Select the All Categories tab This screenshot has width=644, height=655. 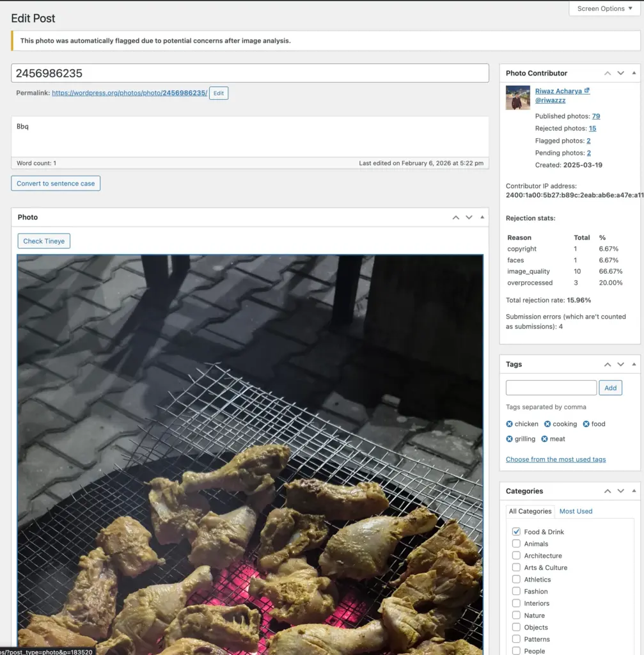[x=530, y=511]
